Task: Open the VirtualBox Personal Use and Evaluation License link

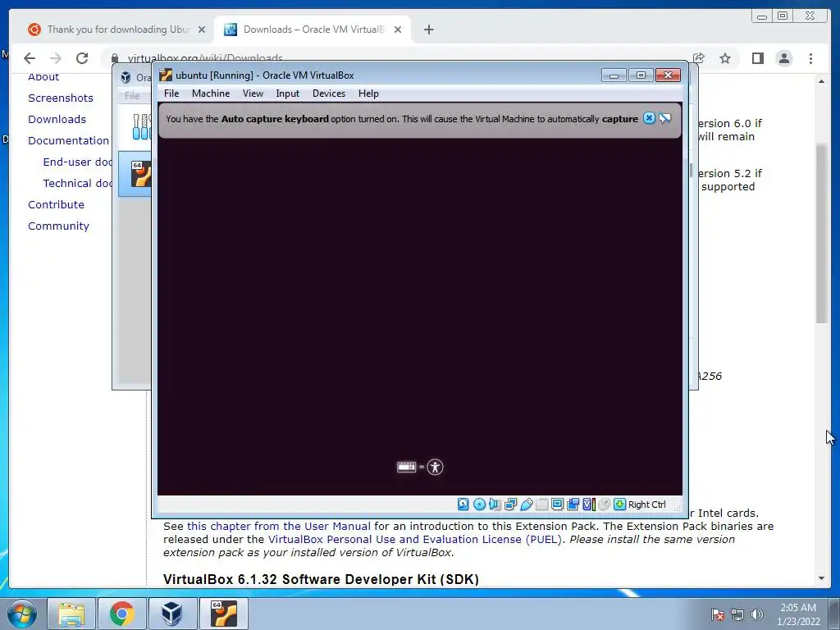Action: click(415, 540)
